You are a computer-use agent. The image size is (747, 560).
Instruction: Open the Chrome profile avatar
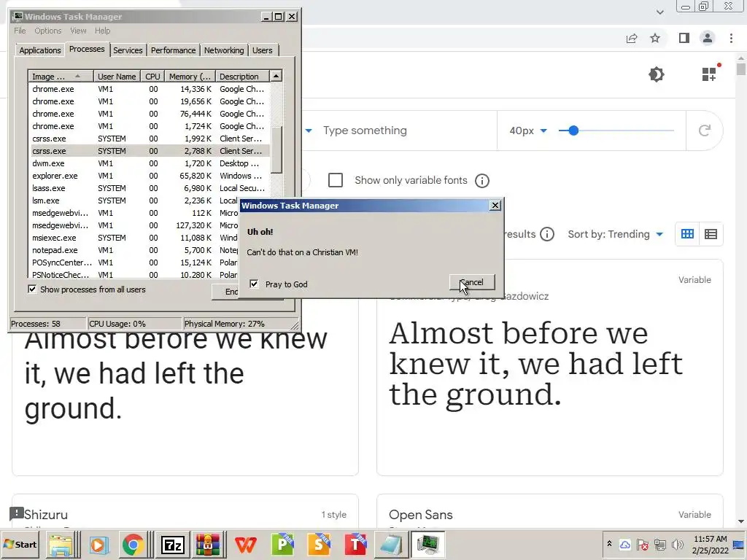pos(708,38)
